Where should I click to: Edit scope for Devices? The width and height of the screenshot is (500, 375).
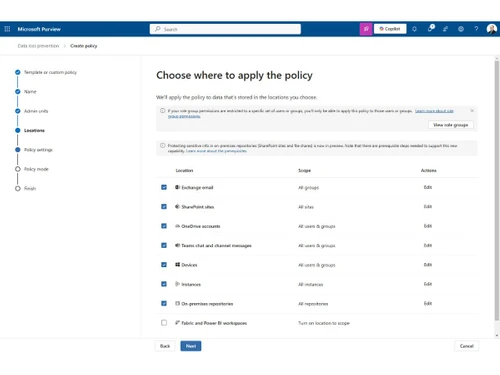point(428,265)
